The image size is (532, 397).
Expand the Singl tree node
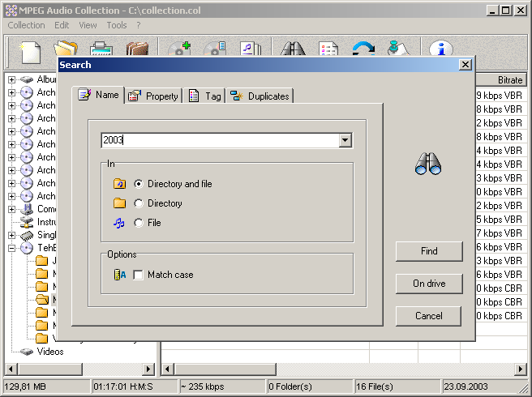pyautogui.click(x=12, y=235)
